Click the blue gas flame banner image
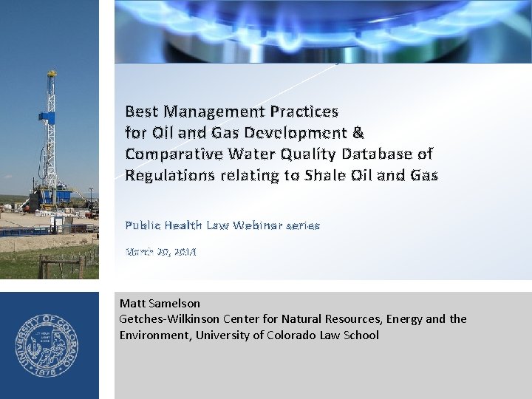Viewport: 532px width, 399px height. [x=323, y=32]
